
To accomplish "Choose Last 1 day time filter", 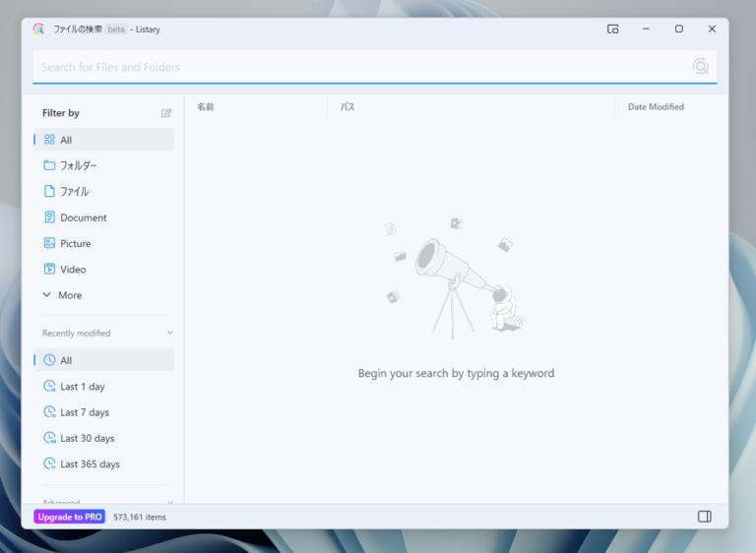I will (x=82, y=387).
